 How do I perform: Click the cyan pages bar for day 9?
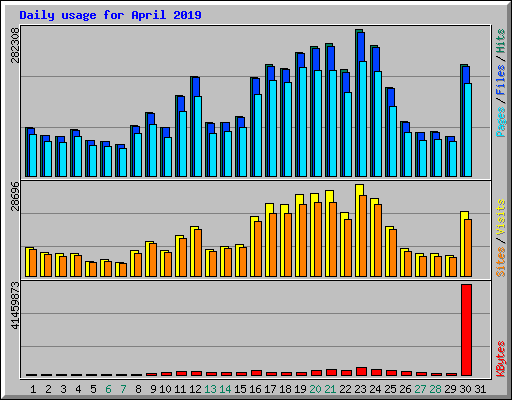pos(153,150)
